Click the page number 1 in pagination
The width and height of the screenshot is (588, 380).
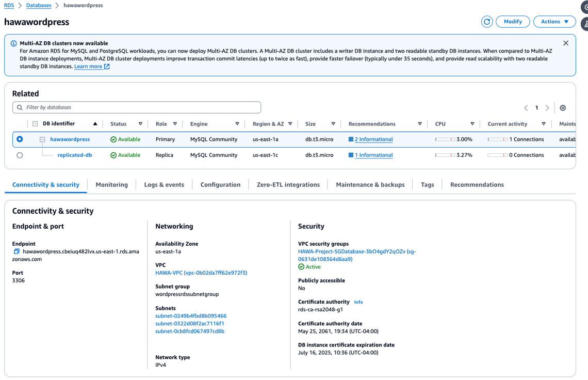tap(536, 108)
